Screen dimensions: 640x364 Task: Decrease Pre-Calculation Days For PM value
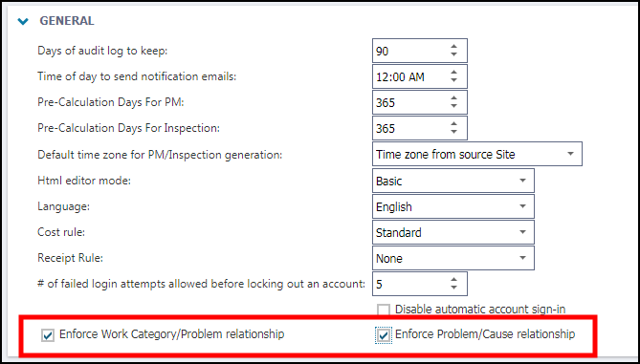(x=453, y=106)
